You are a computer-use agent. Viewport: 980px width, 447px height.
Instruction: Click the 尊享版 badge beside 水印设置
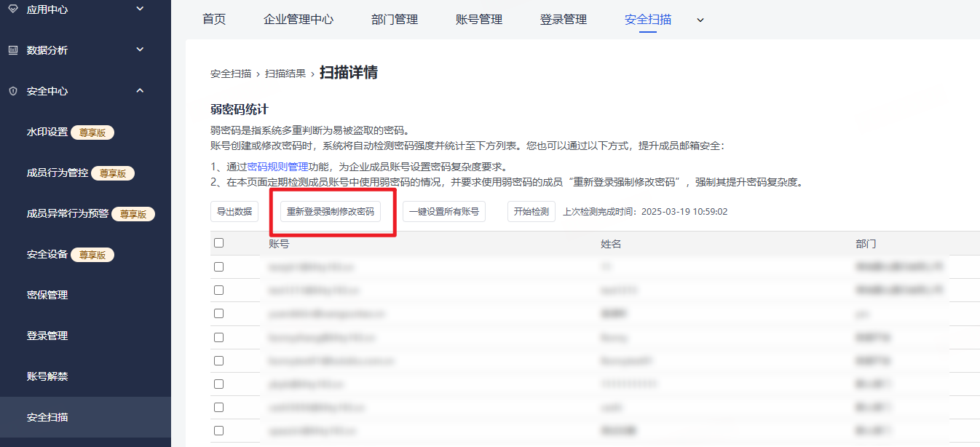tap(92, 132)
